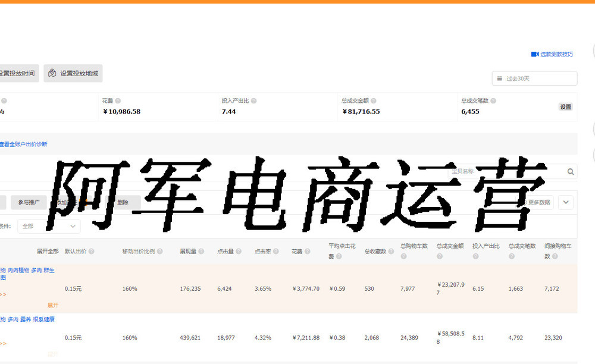The image size is (595, 364).
Task: Click help icon next to summary 总成交金额
Action: [374, 101]
